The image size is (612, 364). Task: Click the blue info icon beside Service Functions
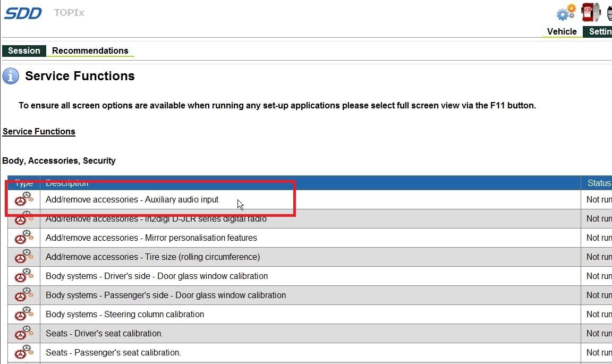(11, 76)
